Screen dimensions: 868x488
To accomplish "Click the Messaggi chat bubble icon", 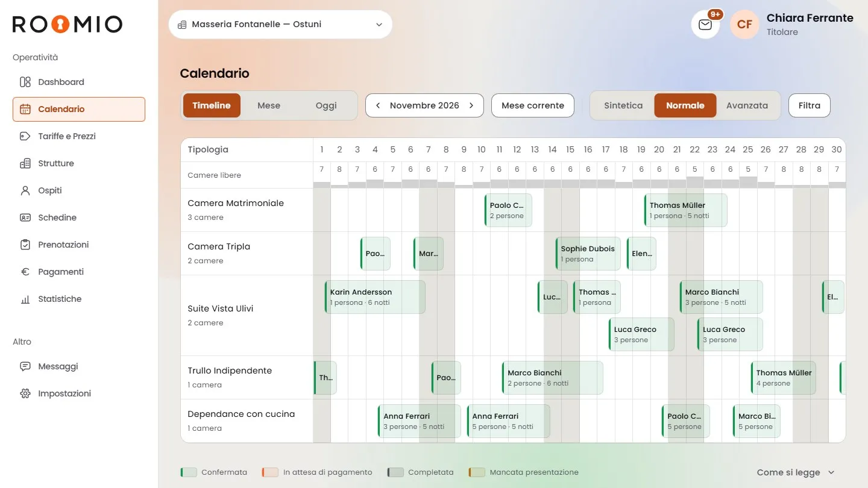I will [x=25, y=366].
